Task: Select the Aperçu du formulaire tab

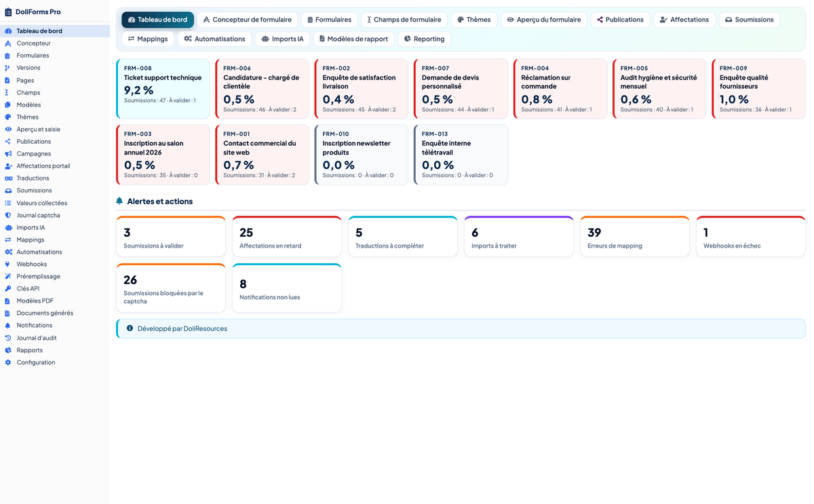Action: (x=544, y=20)
